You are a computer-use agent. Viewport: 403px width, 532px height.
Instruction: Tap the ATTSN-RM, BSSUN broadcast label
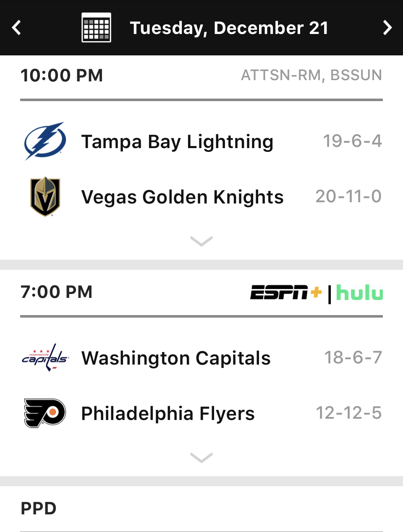click(311, 75)
